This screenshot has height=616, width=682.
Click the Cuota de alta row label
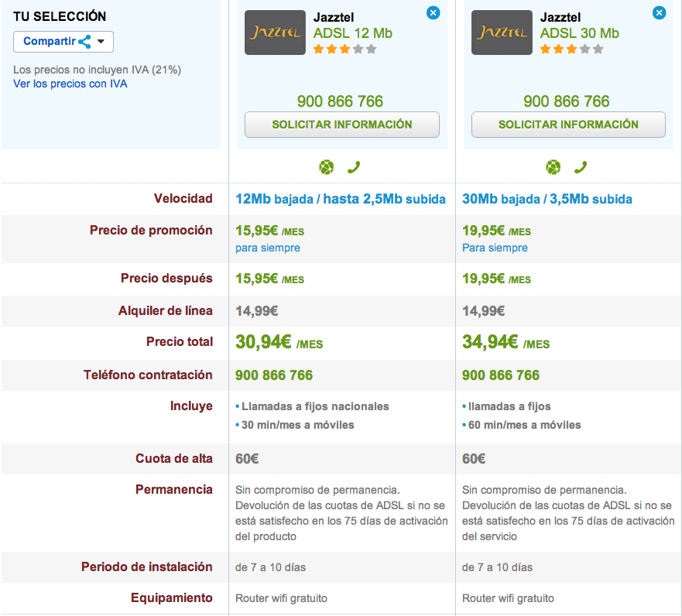[x=174, y=459]
